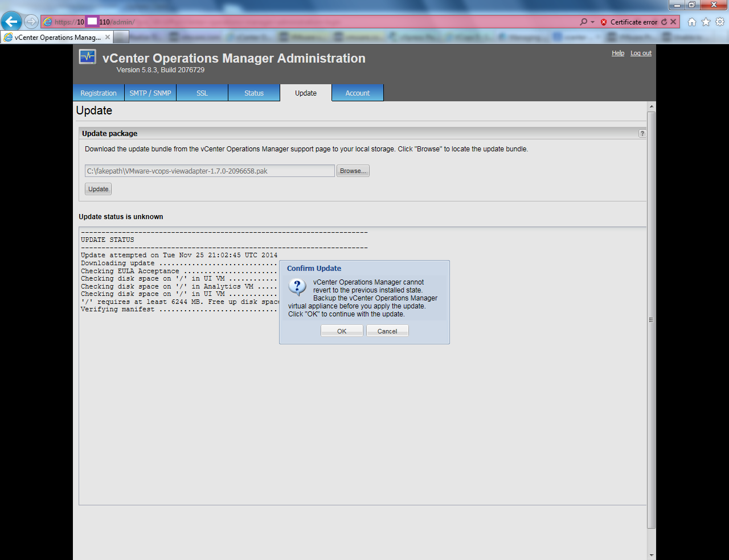Viewport: 729px width, 560px height.
Task: Open the address bar search dropdown arrow
Action: [x=592, y=22]
